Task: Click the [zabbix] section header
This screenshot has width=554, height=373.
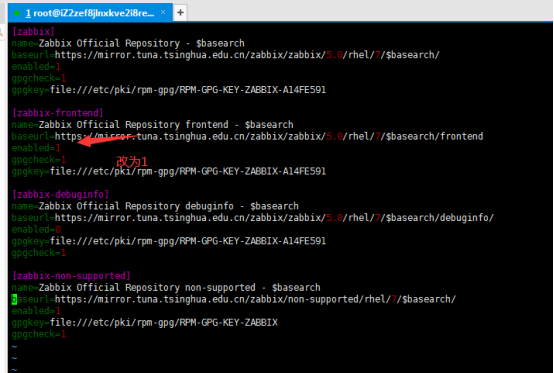Action: tap(33, 31)
